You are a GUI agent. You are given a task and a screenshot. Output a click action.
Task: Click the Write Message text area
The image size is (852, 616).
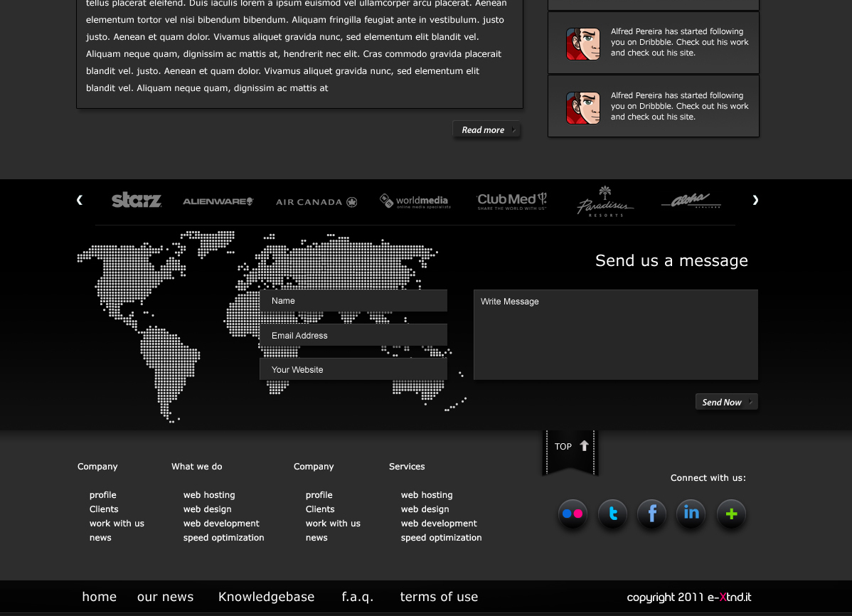(615, 334)
